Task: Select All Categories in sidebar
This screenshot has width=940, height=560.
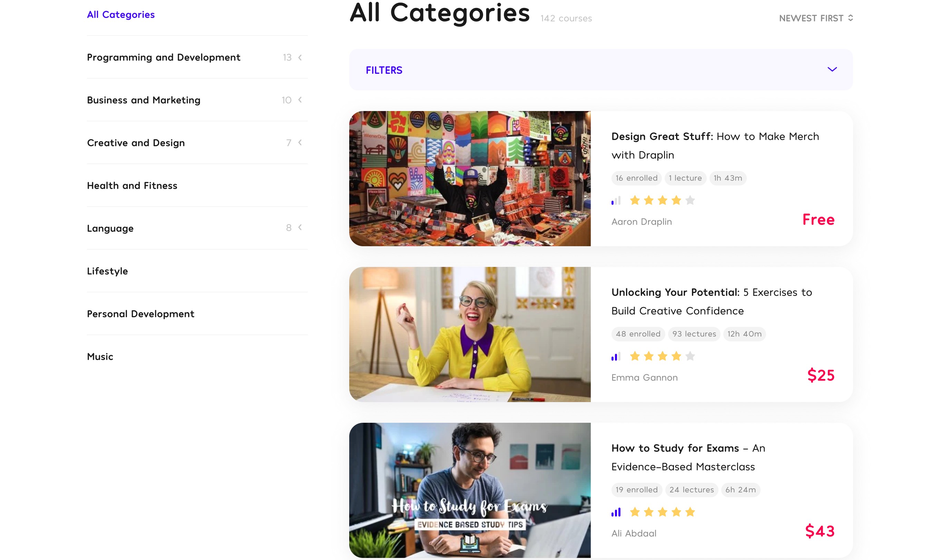Action: (121, 14)
